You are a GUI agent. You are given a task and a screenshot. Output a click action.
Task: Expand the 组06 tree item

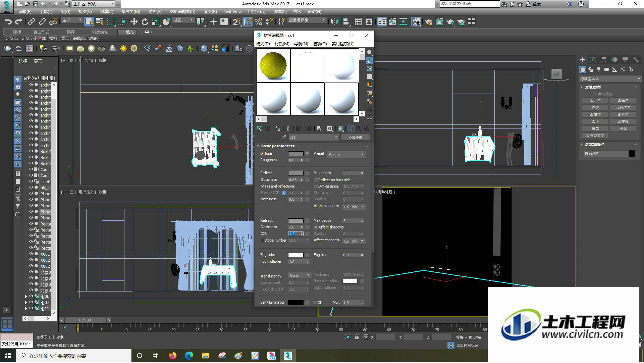[26, 297]
